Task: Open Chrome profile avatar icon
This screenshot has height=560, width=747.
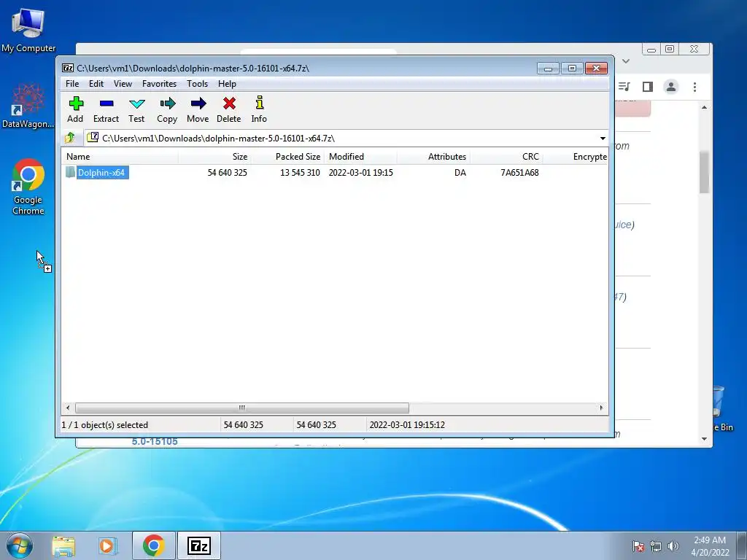Action: [x=671, y=87]
